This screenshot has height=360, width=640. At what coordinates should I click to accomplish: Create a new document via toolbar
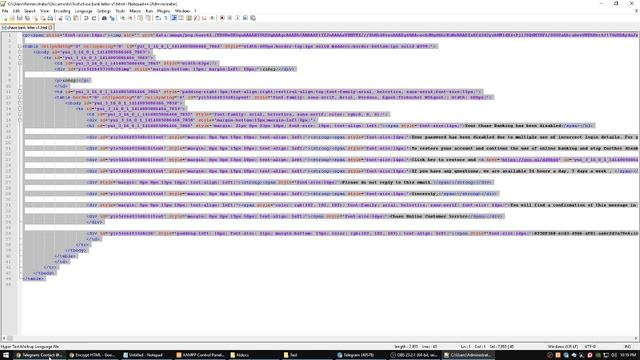[5, 18]
